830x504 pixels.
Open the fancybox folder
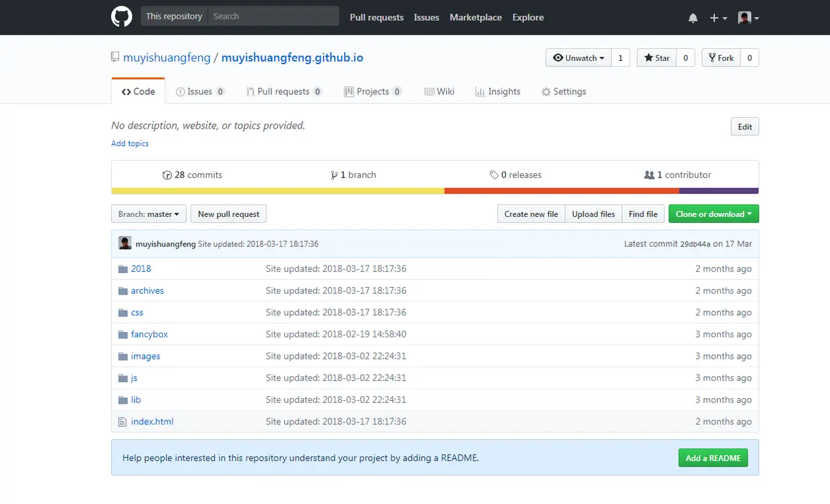149,334
